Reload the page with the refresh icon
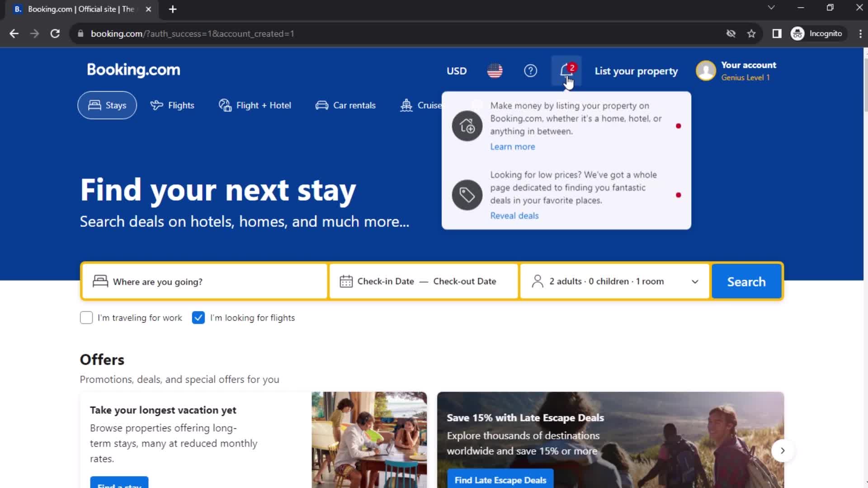This screenshot has height=488, width=868. coord(55,33)
